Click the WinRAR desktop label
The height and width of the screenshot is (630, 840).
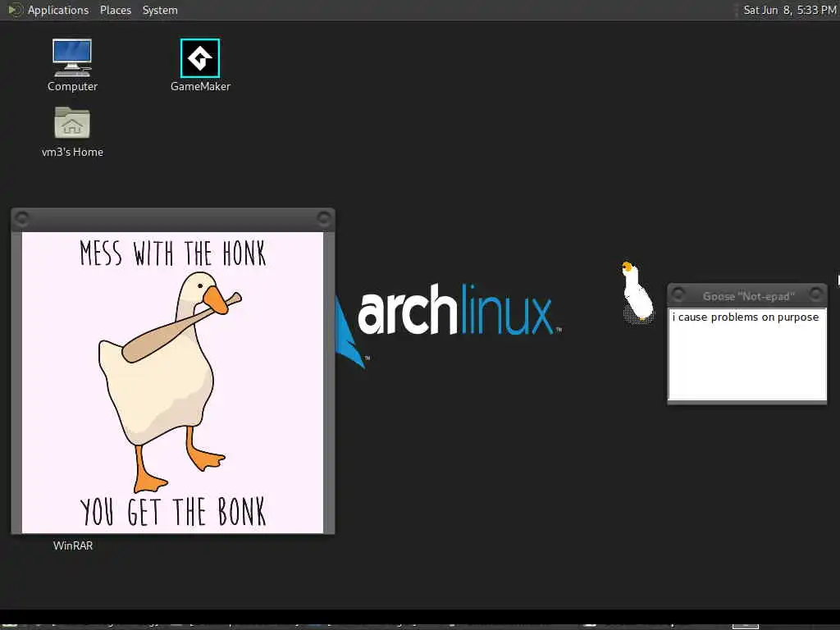[73, 546]
